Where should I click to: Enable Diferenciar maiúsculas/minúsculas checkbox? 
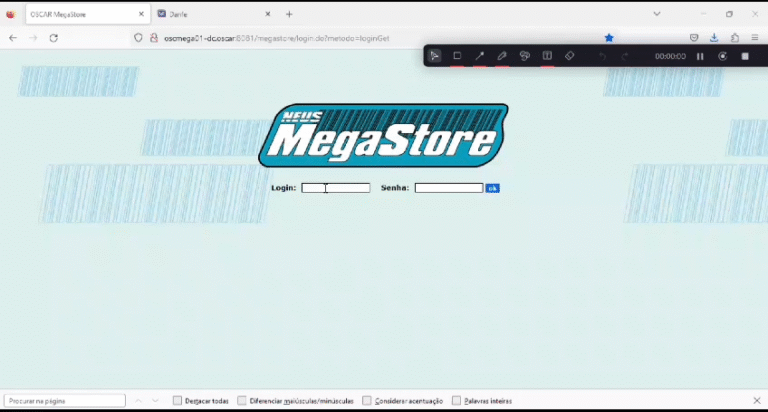(x=242, y=401)
